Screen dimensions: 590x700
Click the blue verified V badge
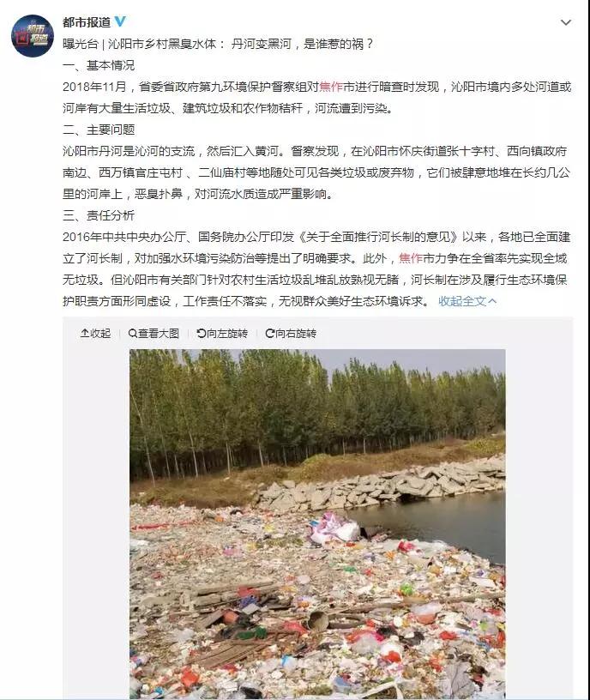pos(120,21)
